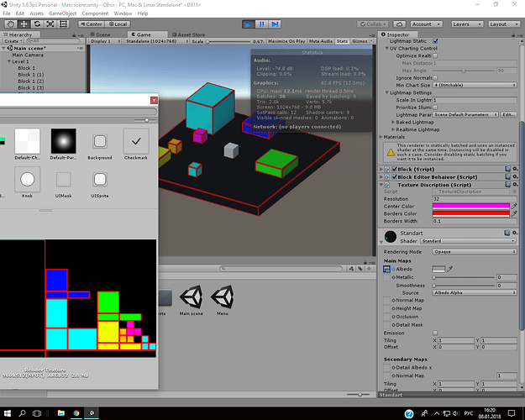
Task: Open the Account dropdown
Action: coord(426,24)
